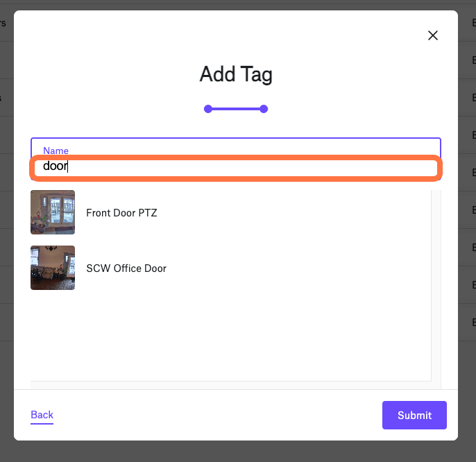Place cursor after the typed word 'door'

(68, 166)
